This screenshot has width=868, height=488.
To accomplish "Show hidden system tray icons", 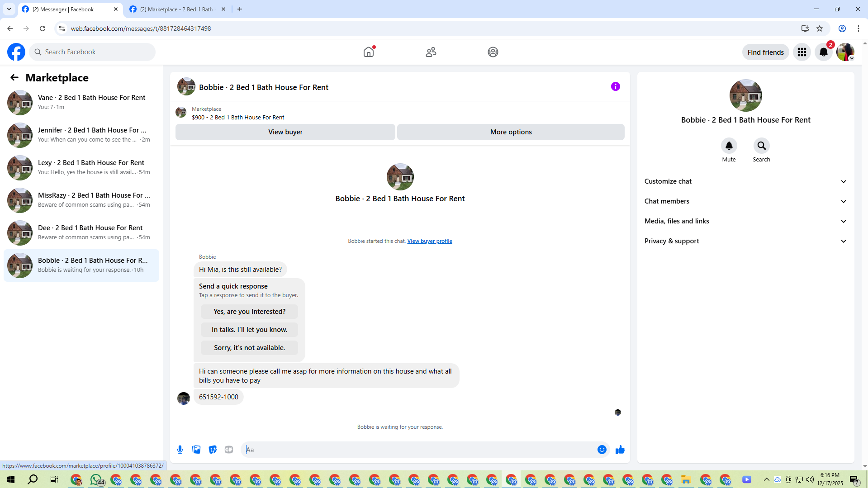I will (766, 479).
